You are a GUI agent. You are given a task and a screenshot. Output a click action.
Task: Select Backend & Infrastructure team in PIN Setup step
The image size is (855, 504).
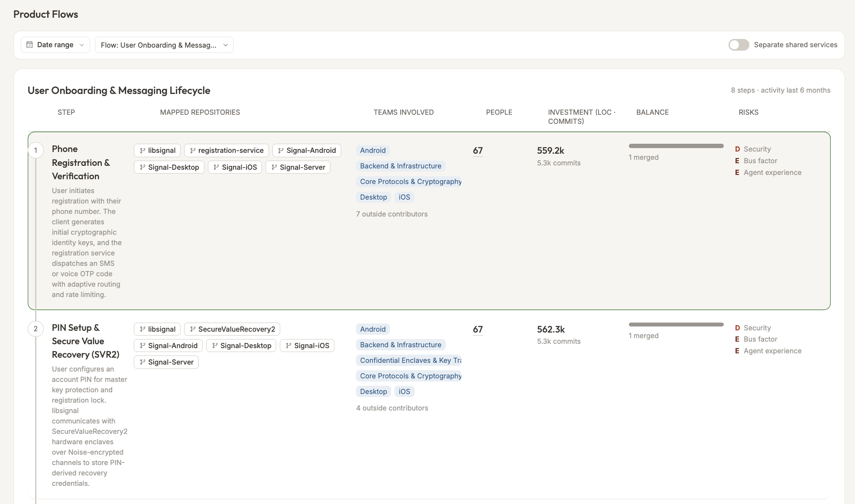(401, 345)
